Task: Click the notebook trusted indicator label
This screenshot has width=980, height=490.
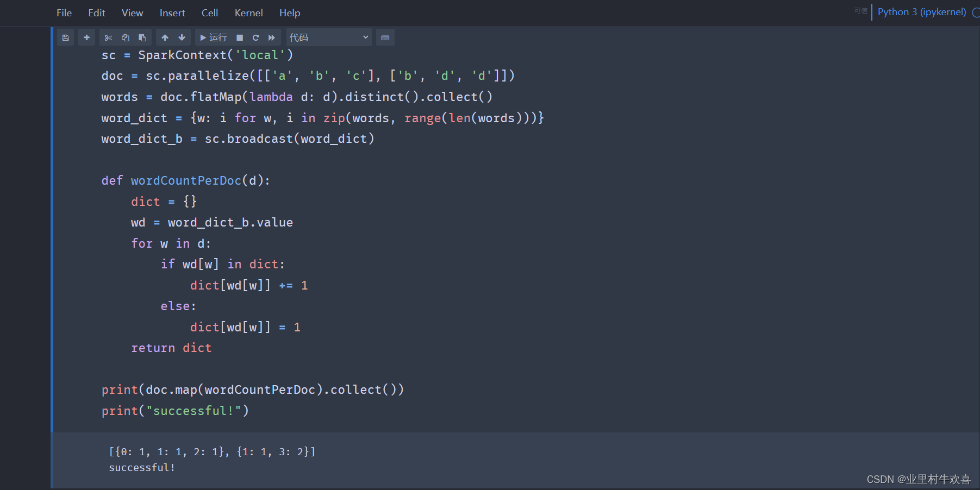Action: coord(860,11)
